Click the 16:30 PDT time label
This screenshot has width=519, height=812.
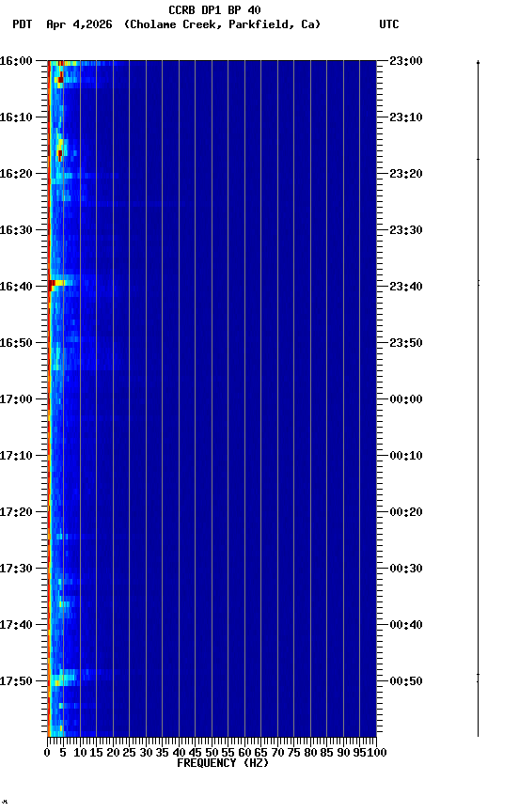tap(16, 230)
